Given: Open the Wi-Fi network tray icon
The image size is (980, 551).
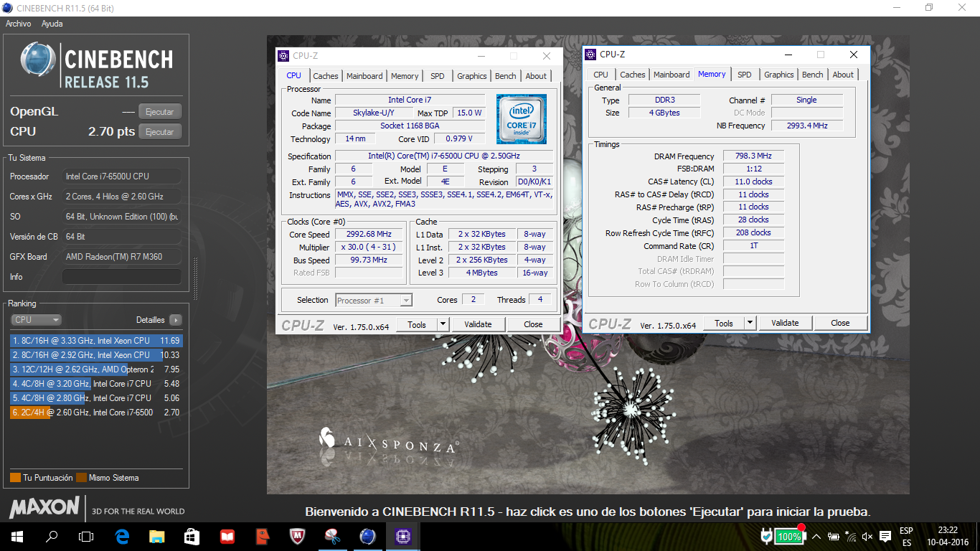Looking at the screenshot, I should 850,536.
